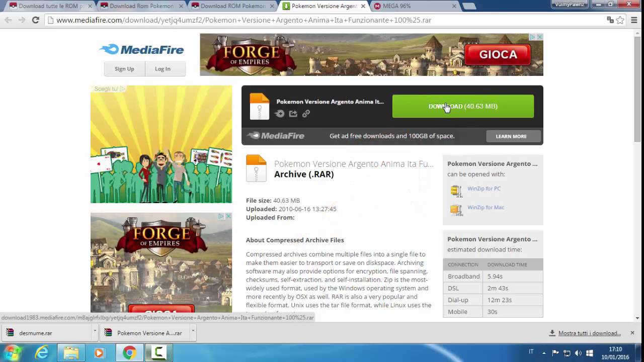Click the save-to-MediaFire icon under file name
This screenshot has width=644, height=362.
pyautogui.click(x=280, y=114)
